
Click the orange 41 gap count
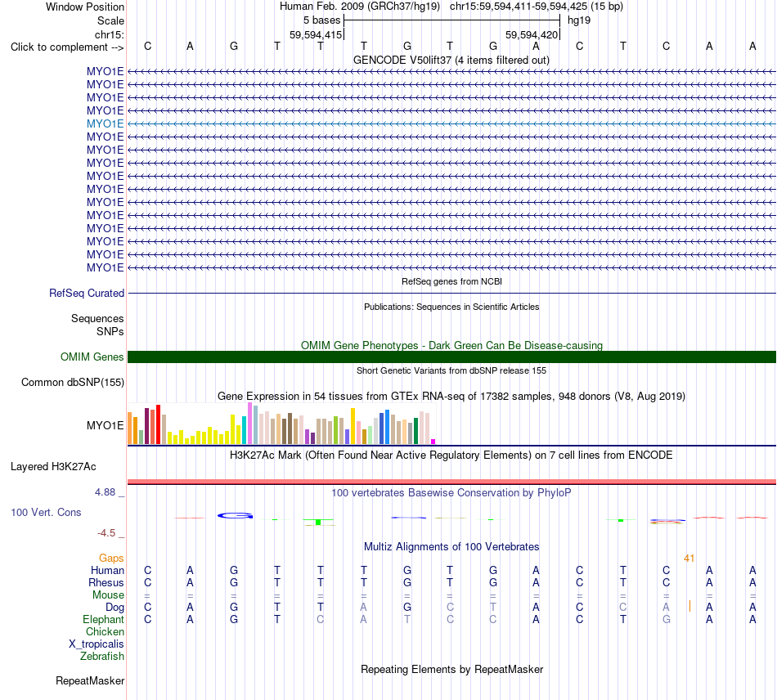(x=689, y=559)
